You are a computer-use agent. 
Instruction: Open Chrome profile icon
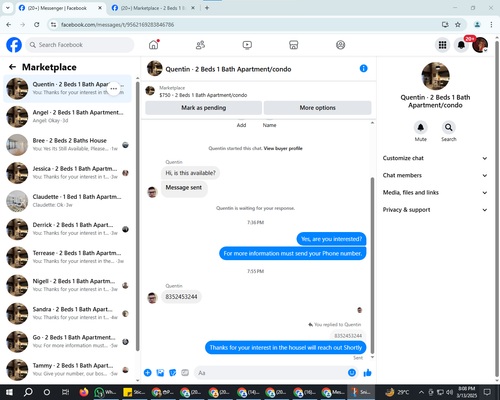(477, 24)
